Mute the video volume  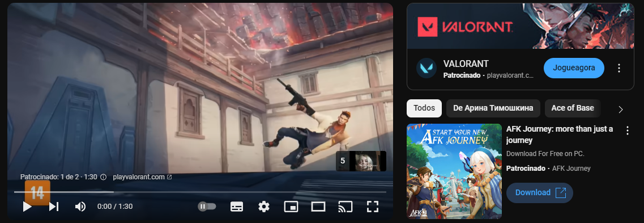80,206
